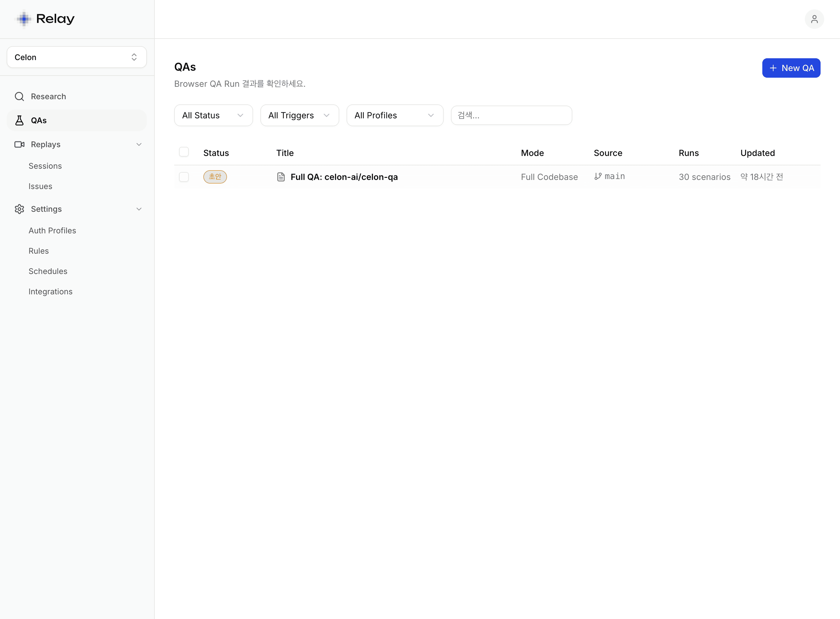Viewport: 840px width, 619px height.
Task: Click the Replays video camera icon
Action: (x=19, y=145)
